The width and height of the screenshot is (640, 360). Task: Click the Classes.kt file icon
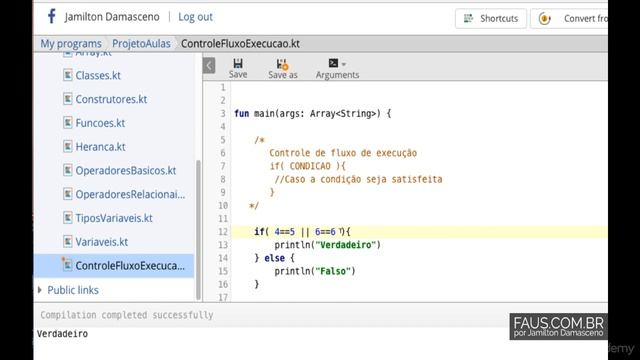(68, 75)
